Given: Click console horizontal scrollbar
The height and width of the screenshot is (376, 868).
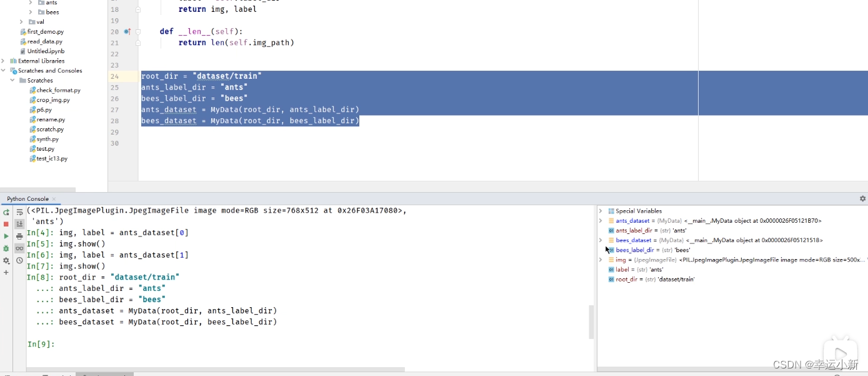Looking at the screenshot, I should pyautogui.click(x=216, y=369).
